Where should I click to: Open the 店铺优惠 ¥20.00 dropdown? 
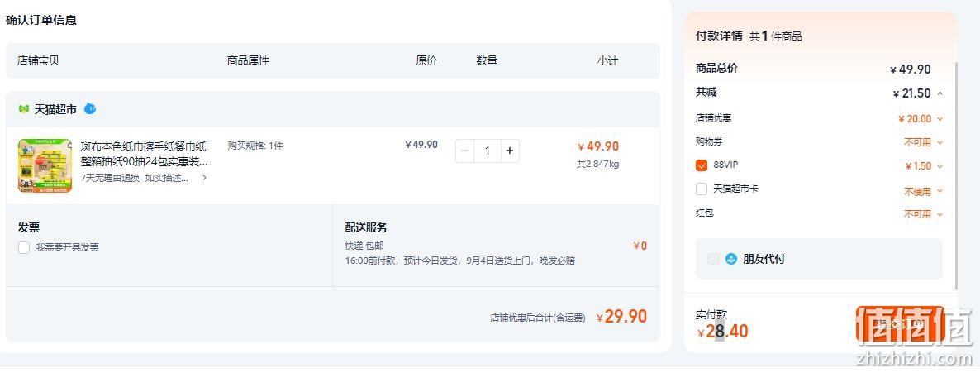(921, 119)
